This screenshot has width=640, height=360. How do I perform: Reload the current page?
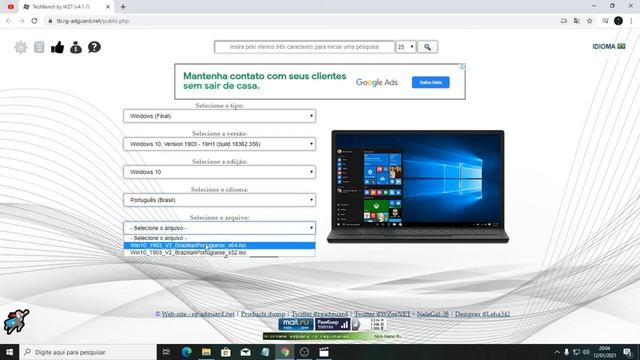click(x=34, y=21)
